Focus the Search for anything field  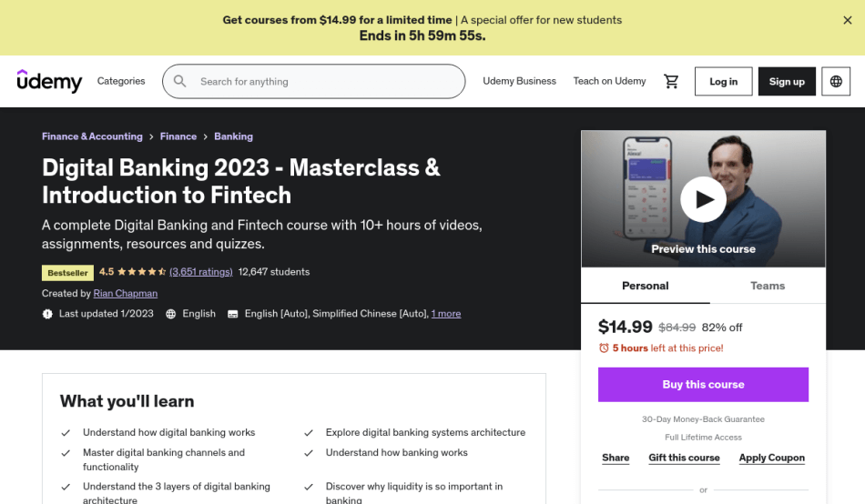click(314, 81)
